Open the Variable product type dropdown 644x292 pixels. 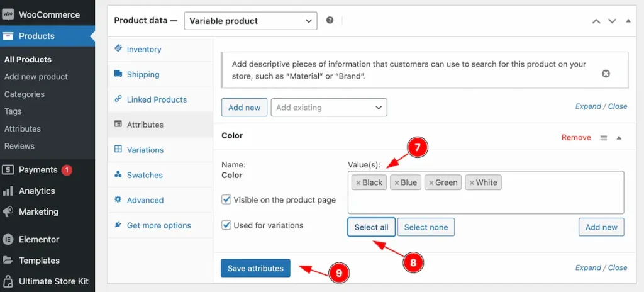coord(250,21)
